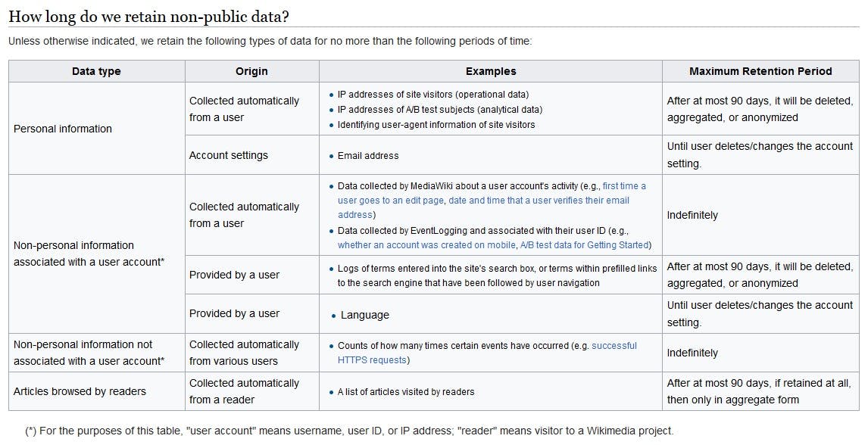The height and width of the screenshot is (445, 868).
Task: Select the "Examples" column header
Action: (490, 71)
